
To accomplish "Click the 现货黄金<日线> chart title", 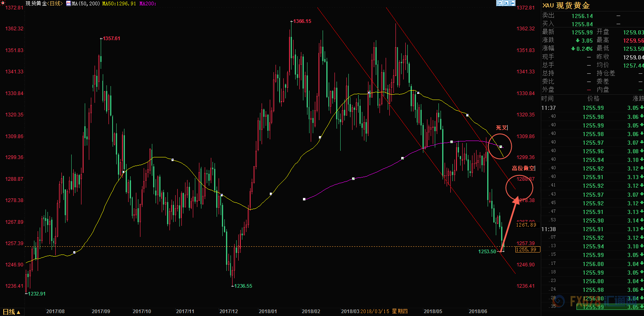I will [44, 3].
